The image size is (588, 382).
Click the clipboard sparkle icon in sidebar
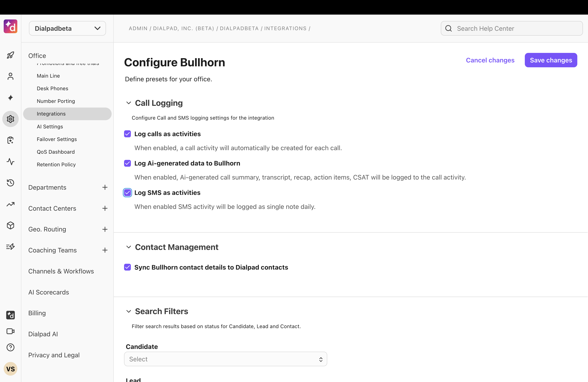click(x=10, y=140)
